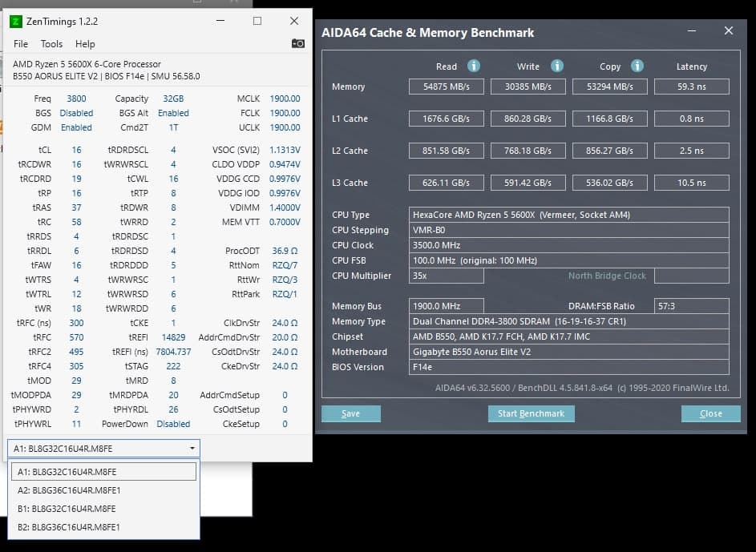Close AIDA64 window with the X button

pos(729,30)
